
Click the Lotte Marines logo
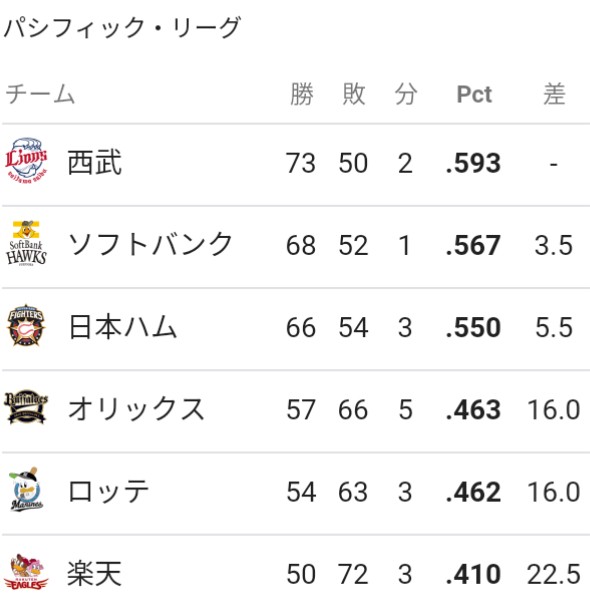click(26, 490)
